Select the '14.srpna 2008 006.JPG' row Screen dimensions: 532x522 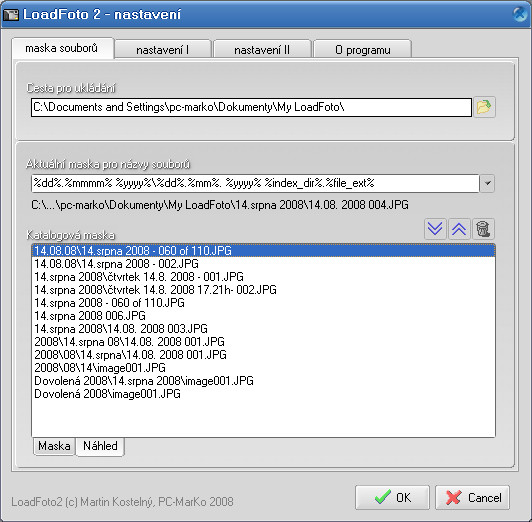[263, 316]
